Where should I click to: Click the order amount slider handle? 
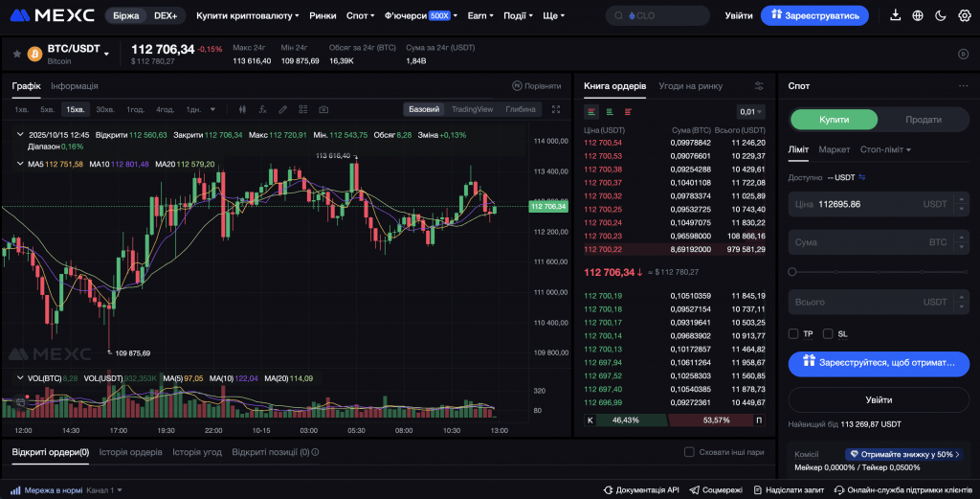792,272
